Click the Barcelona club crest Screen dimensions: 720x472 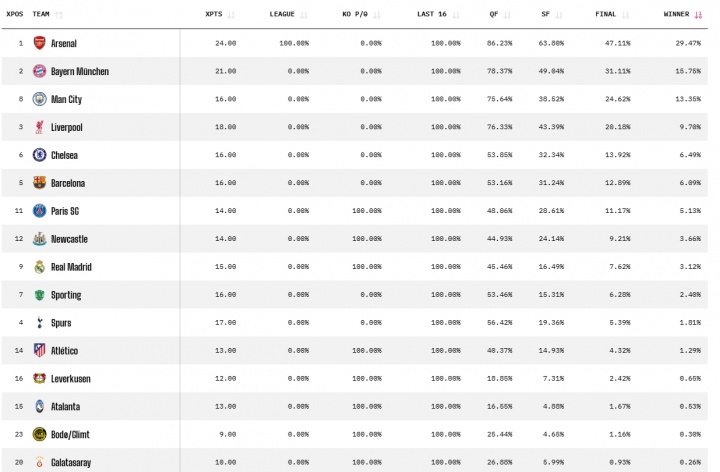pos(39,184)
